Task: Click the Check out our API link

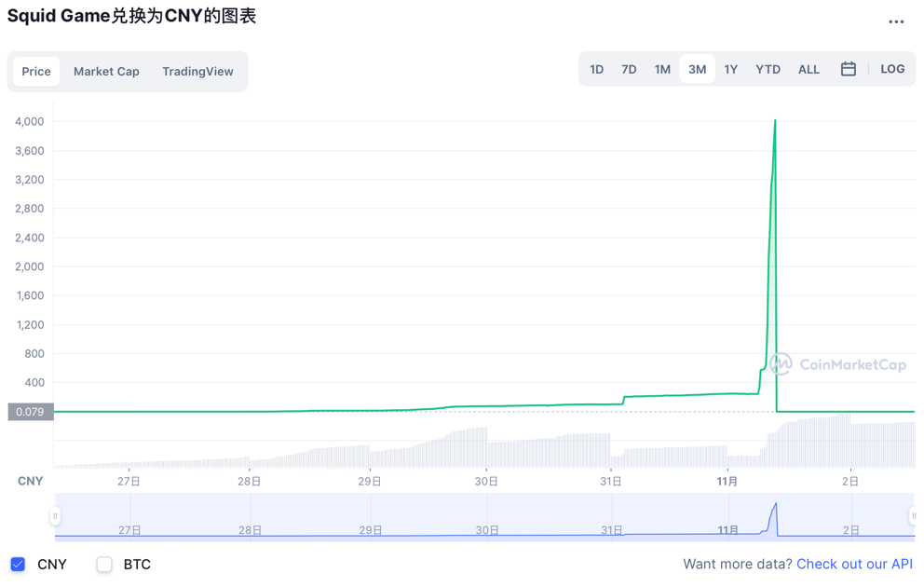Action: pos(855,564)
